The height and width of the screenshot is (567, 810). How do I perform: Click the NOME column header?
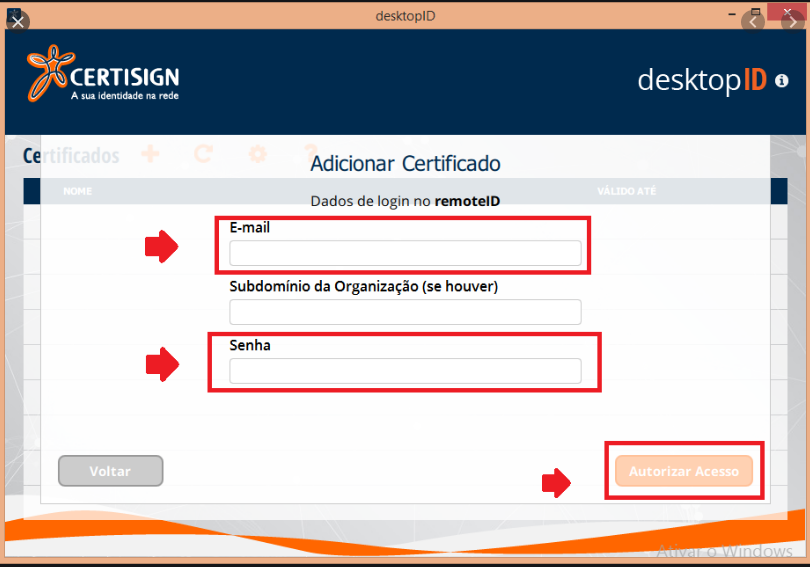click(77, 191)
